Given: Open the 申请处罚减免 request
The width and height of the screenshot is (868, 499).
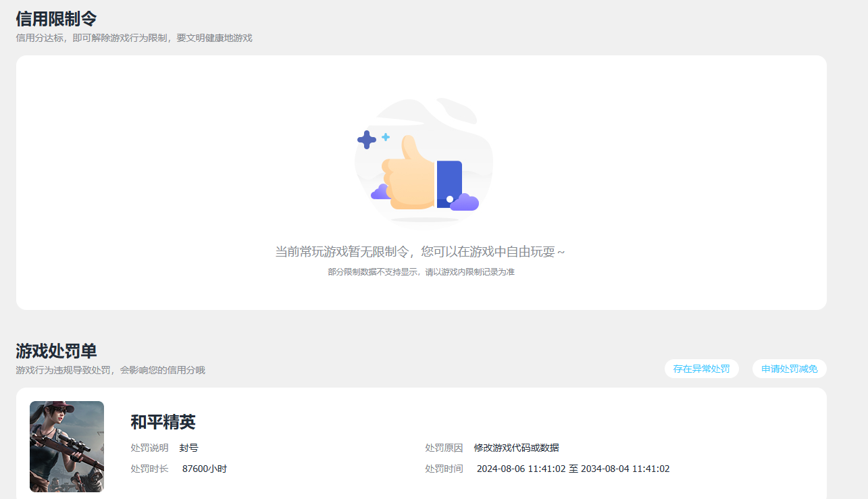Looking at the screenshot, I should 789,369.
